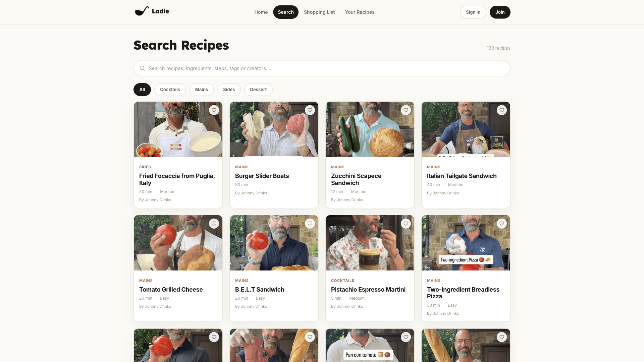Focus the search recipes input field
Image resolution: width=644 pixels, height=362 pixels.
(322, 68)
